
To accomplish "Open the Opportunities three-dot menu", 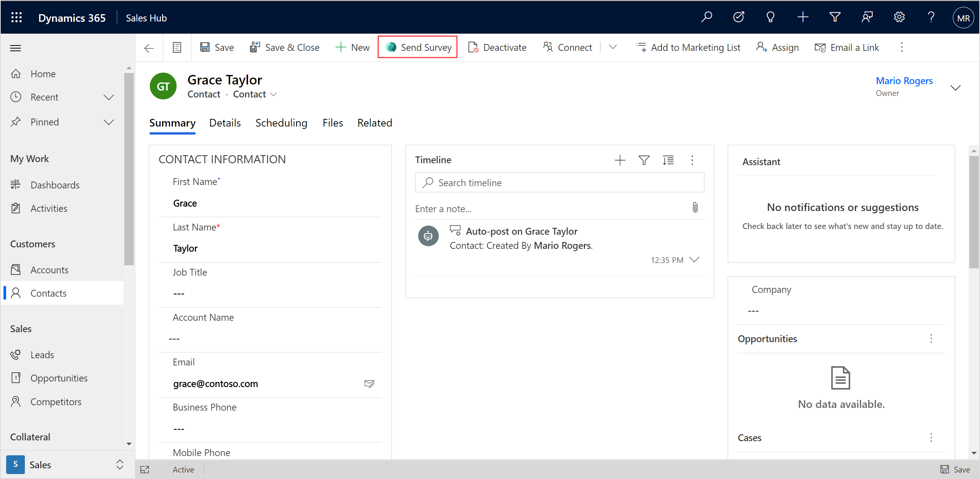I will coord(932,338).
